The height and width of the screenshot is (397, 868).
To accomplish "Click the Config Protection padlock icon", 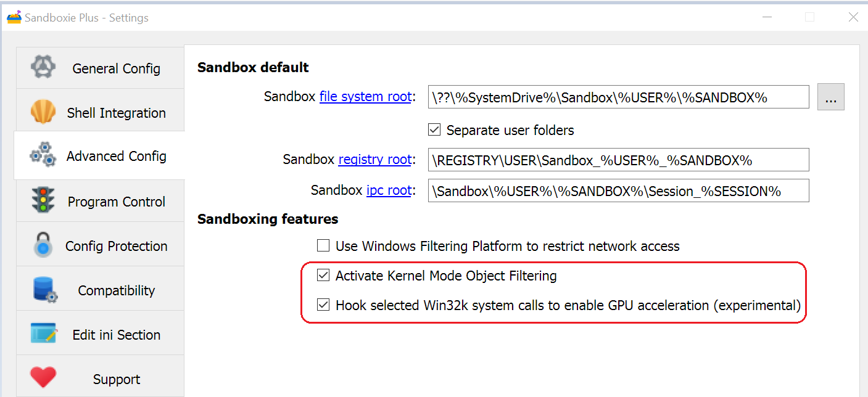I will click(43, 245).
